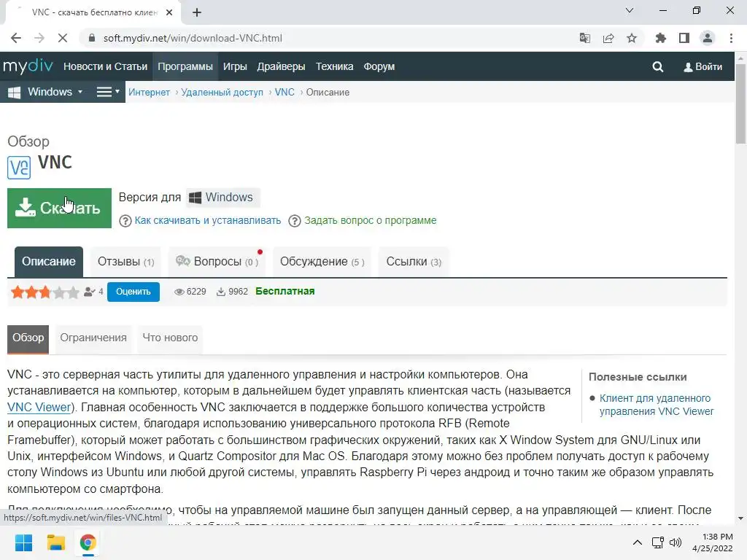Bookmark this page with star icon

pos(632,38)
